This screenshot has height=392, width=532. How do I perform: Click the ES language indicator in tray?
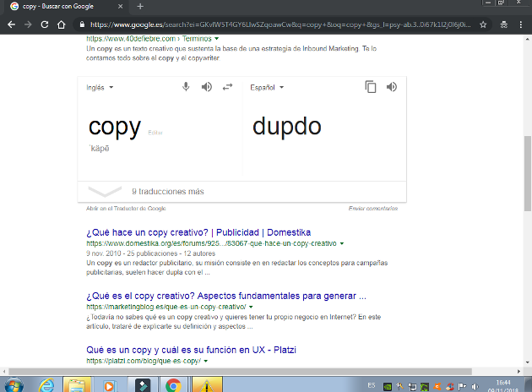372,385
